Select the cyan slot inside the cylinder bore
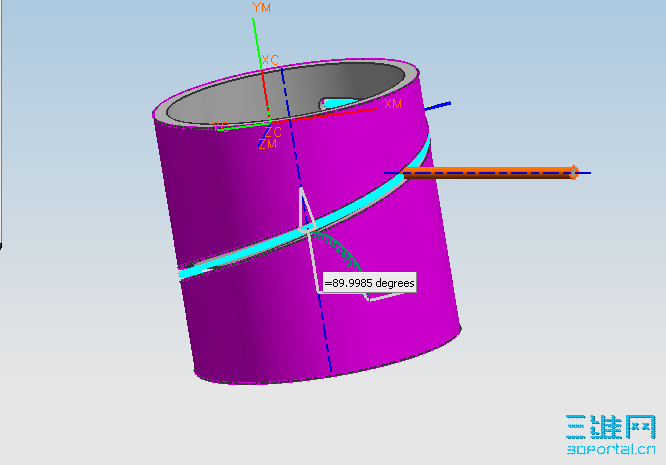This screenshot has width=666, height=465. click(340, 103)
